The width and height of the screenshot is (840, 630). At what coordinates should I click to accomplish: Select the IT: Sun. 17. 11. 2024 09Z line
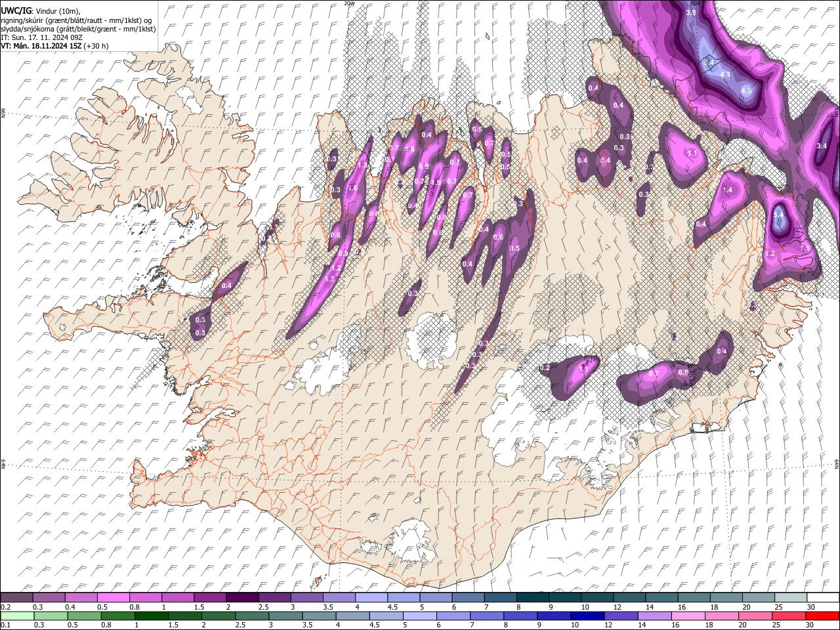[41, 37]
